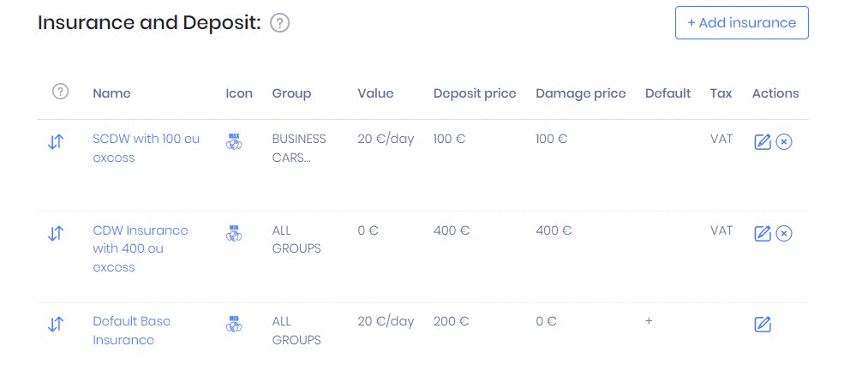Click reorder arrows for Default Base Insurance row
Image resolution: width=868 pixels, height=382 pixels.
click(56, 324)
